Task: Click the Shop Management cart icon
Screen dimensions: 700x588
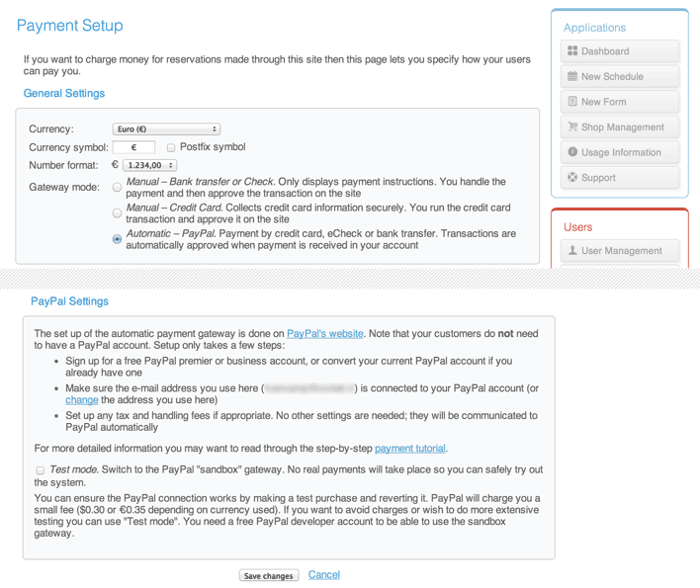Action: pyautogui.click(x=572, y=126)
